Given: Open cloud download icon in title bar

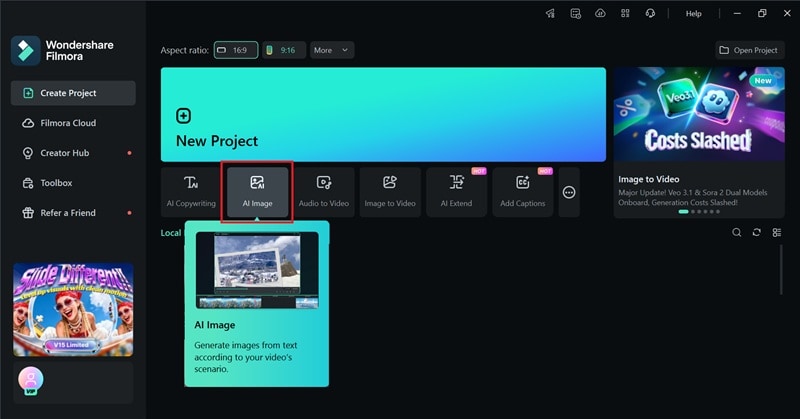Looking at the screenshot, I should pos(601,14).
